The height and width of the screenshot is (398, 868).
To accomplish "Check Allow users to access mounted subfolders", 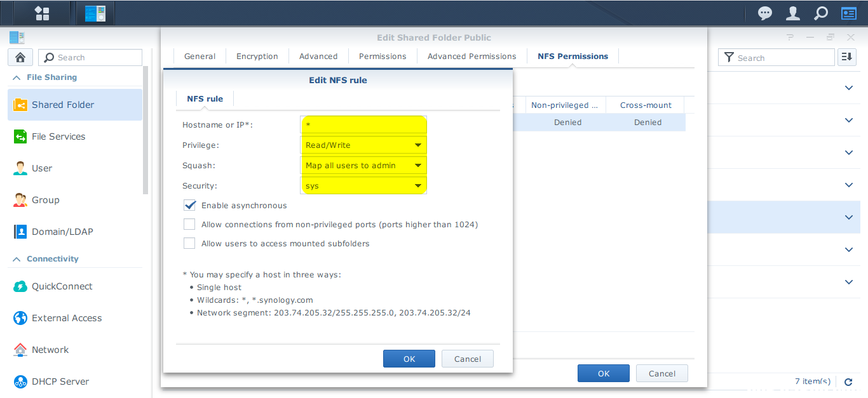I will (189, 244).
